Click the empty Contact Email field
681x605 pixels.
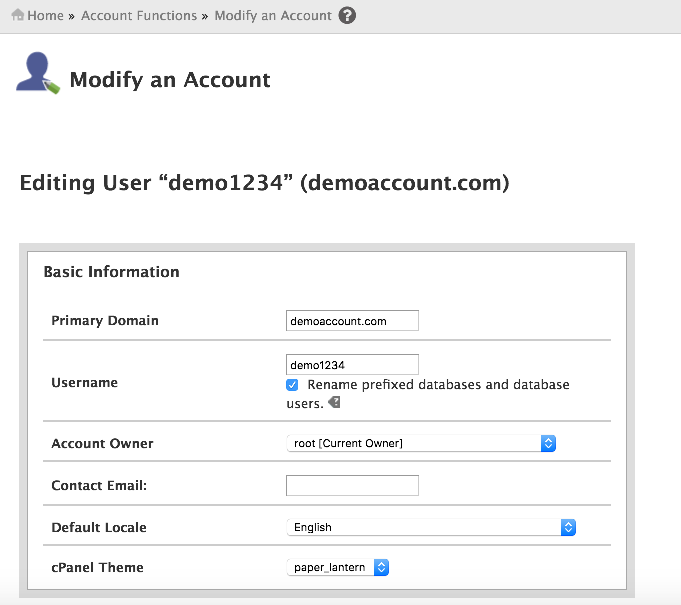click(352, 485)
